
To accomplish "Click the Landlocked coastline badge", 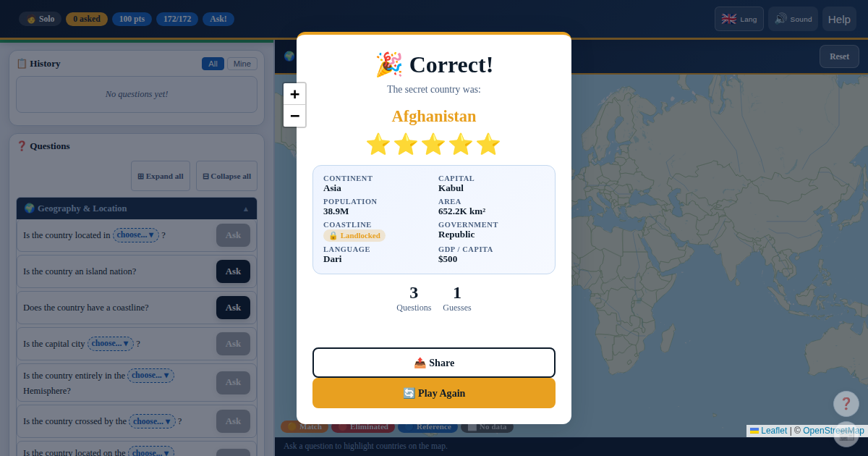I will [x=354, y=235].
